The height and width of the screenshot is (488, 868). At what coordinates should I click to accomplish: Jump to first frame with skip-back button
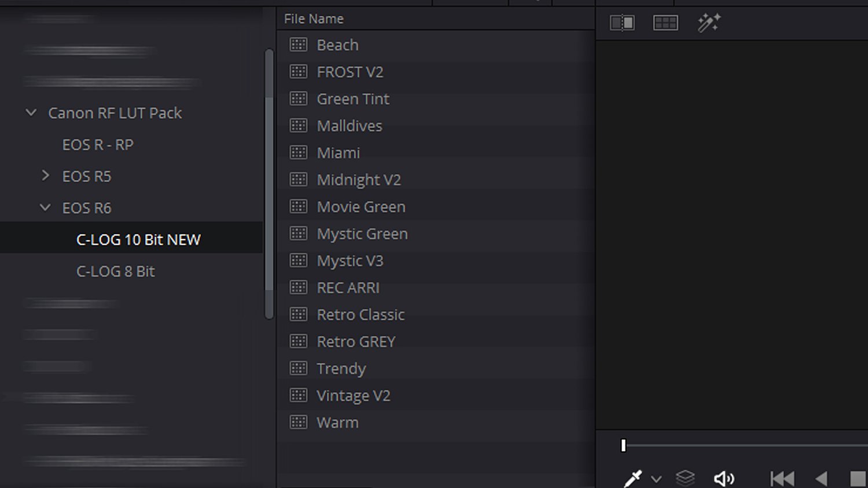[x=782, y=479]
